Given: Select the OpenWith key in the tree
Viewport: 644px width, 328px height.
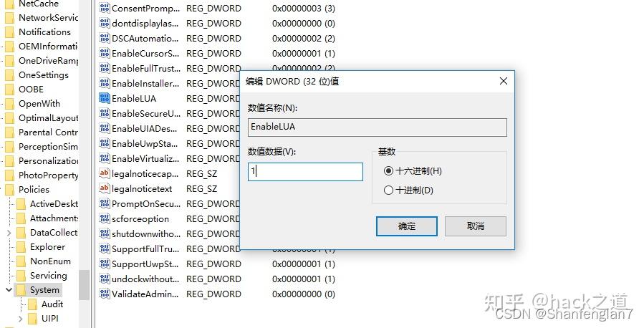Looking at the screenshot, I should coord(39,103).
